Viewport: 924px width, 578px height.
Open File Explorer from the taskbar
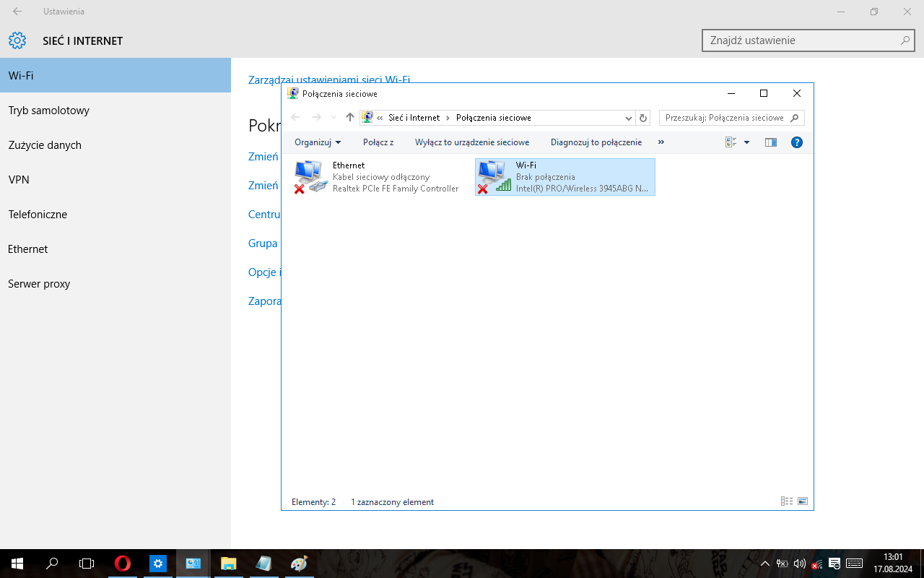[228, 564]
